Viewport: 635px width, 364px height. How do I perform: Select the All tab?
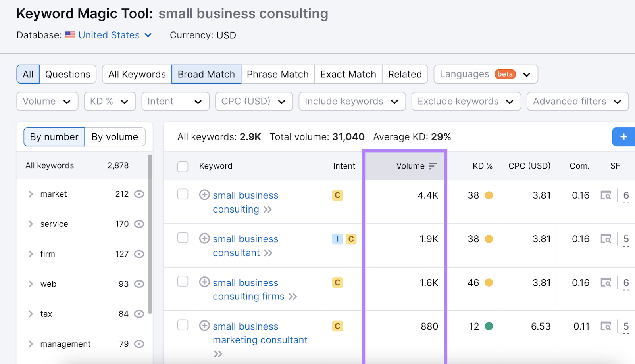coord(28,74)
